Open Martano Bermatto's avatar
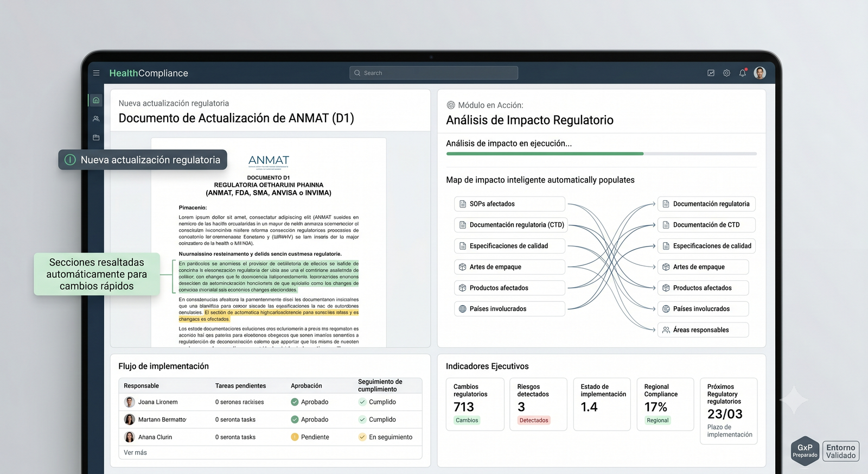Image resolution: width=868 pixels, height=474 pixels. click(x=130, y=420)
